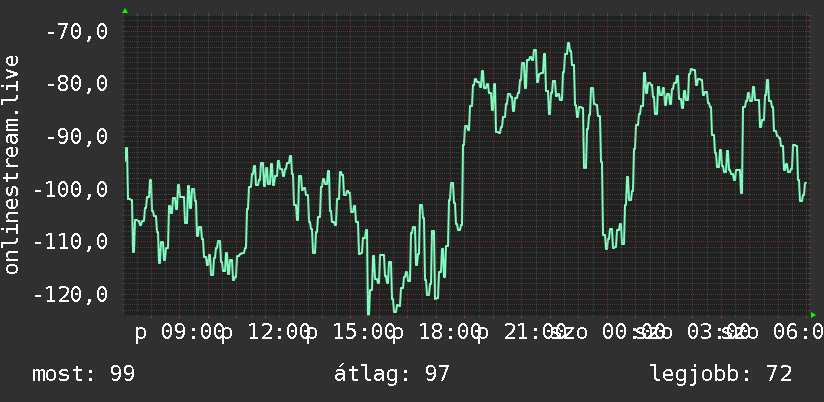Image resolution: width=824 pixels, height=402 pixels.
Task: Select the p 12:00 time label
Action: pos(266,333)
